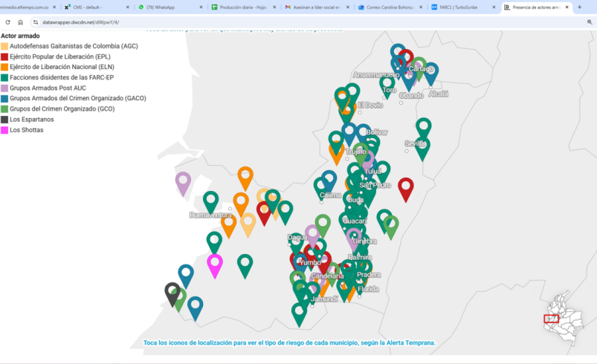
Task: Click the blue pin above Alcalá
Action: [x=430, y=72]
